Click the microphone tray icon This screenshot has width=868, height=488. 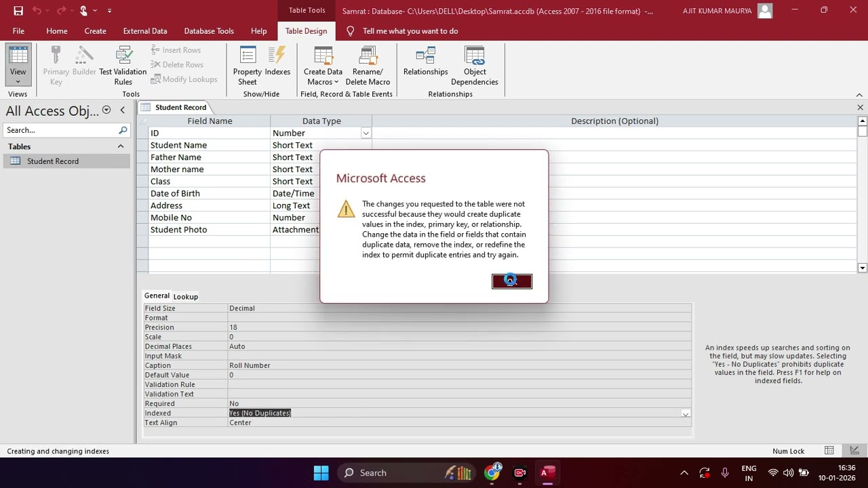(x=725, y=472)
